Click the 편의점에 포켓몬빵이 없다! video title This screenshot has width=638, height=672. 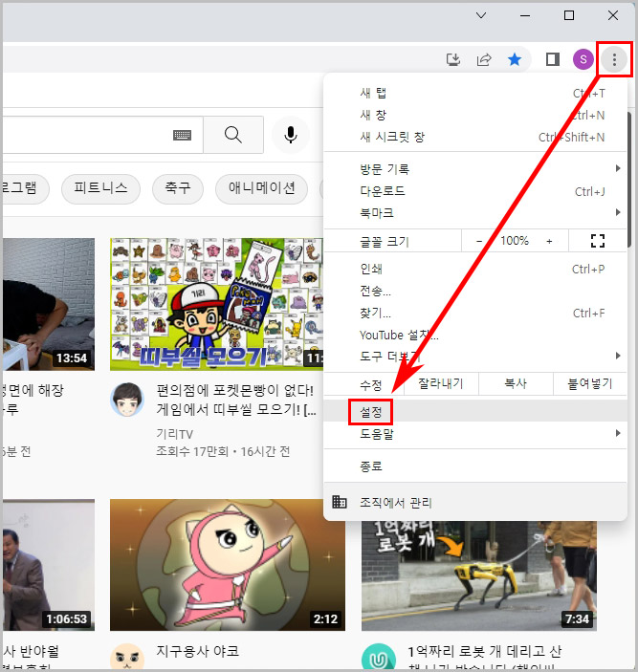pos(236,400)
